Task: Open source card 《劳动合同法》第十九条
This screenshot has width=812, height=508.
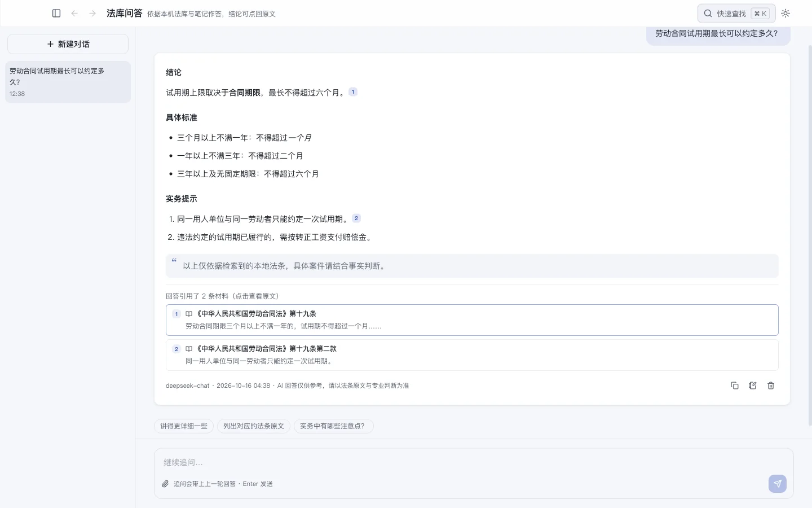Action: point(472,320)
